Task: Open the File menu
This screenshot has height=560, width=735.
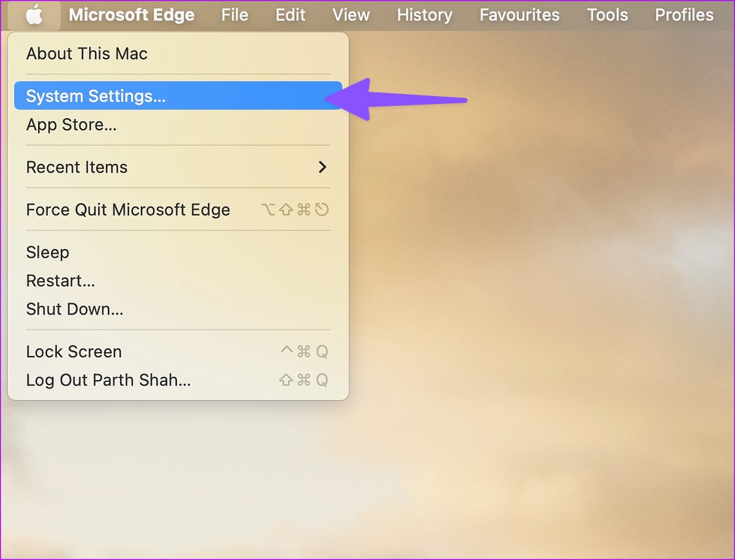Action: [235, 15]
